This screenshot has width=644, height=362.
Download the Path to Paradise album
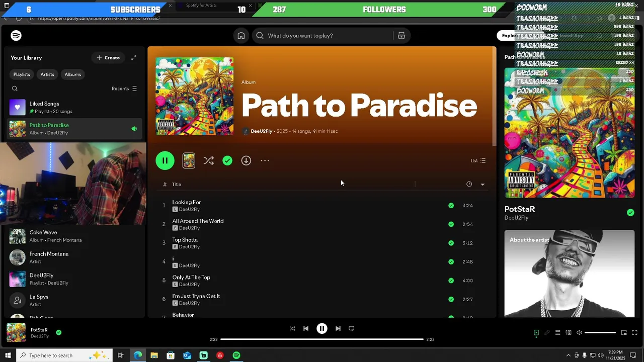point(246,160)
